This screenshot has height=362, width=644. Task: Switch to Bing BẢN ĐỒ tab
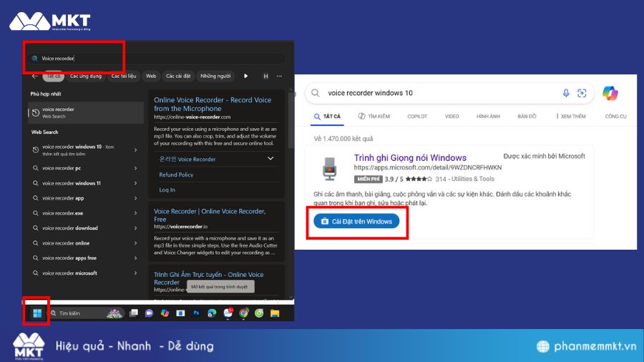pos(527,117)
